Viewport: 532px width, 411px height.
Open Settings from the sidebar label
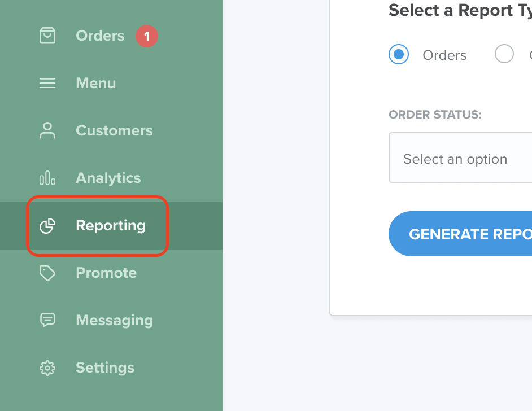coord(105,368)
